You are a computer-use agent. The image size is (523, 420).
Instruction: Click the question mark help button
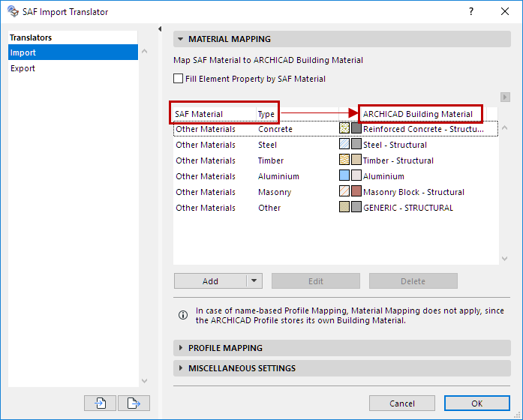471,12
